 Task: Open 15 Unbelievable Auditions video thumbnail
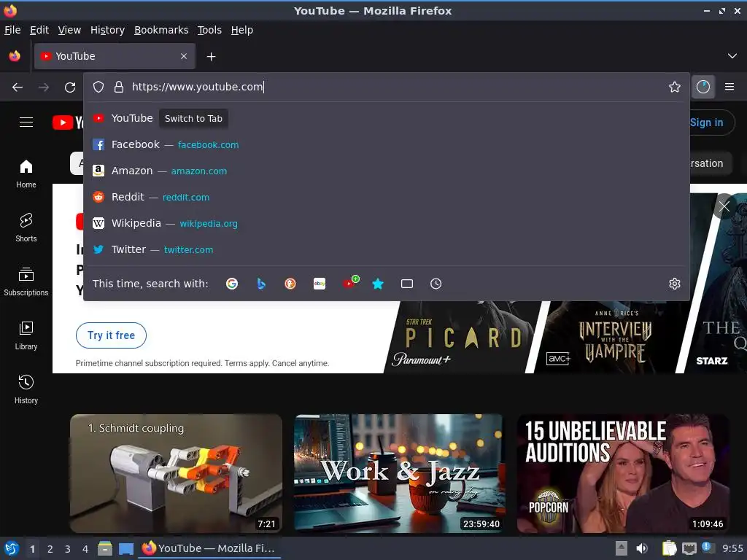point(623,473)
